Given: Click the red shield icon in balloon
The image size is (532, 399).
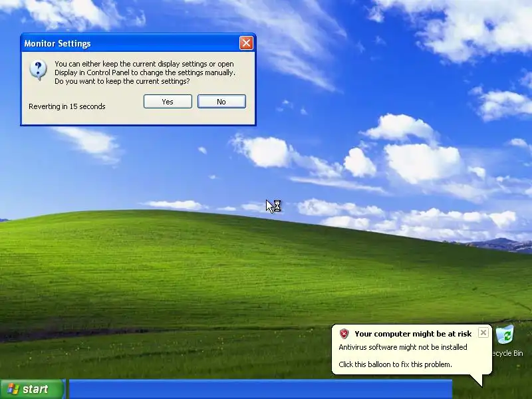Looking at the screenshot, I should (x=344, y=334).
